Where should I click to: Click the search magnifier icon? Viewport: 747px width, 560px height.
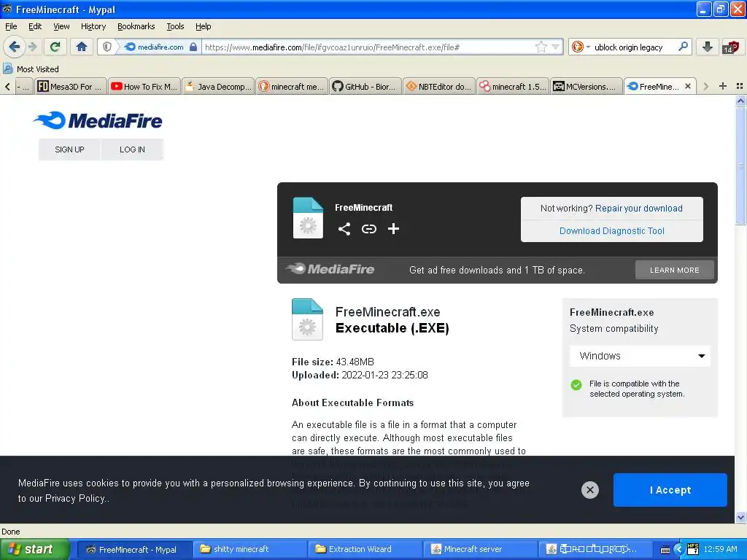(683, 47)
